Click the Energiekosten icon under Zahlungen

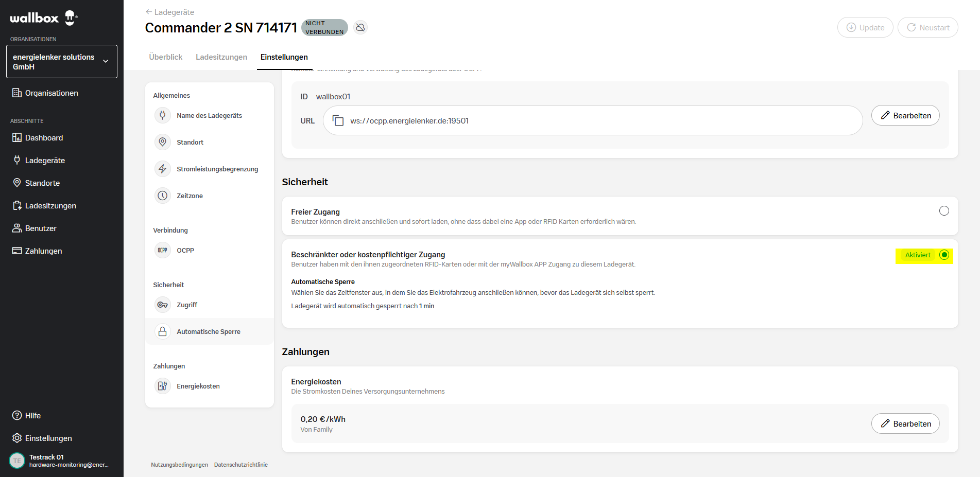coord(163,386)
